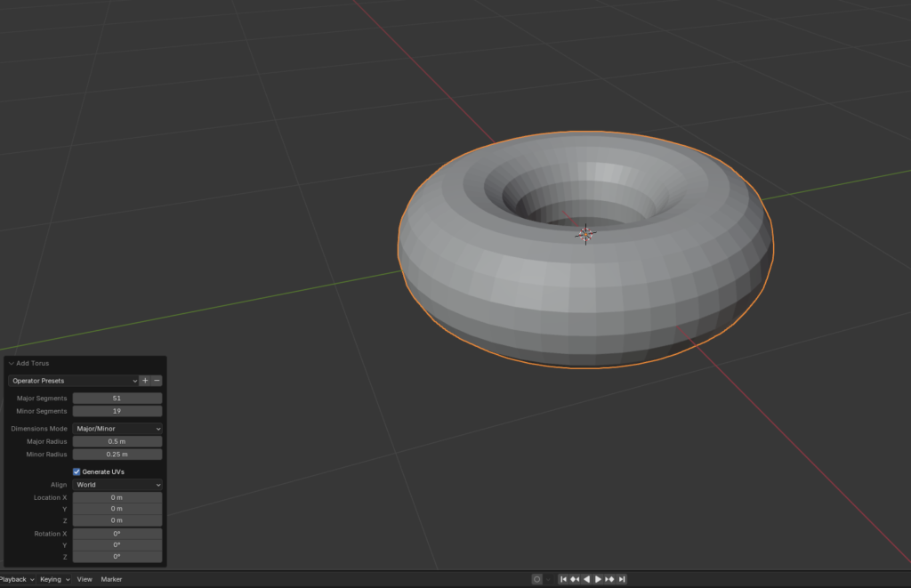The height and width of the screenshot is (588, 911).
Task: Open the timeline View menu
Action: click(85, 579)
